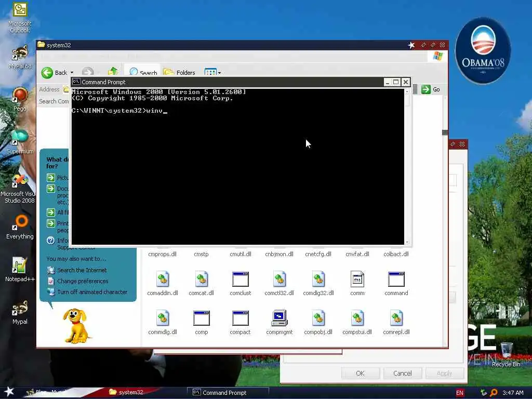
Task: Click OK in the background dialog
Action: point(360,373)
